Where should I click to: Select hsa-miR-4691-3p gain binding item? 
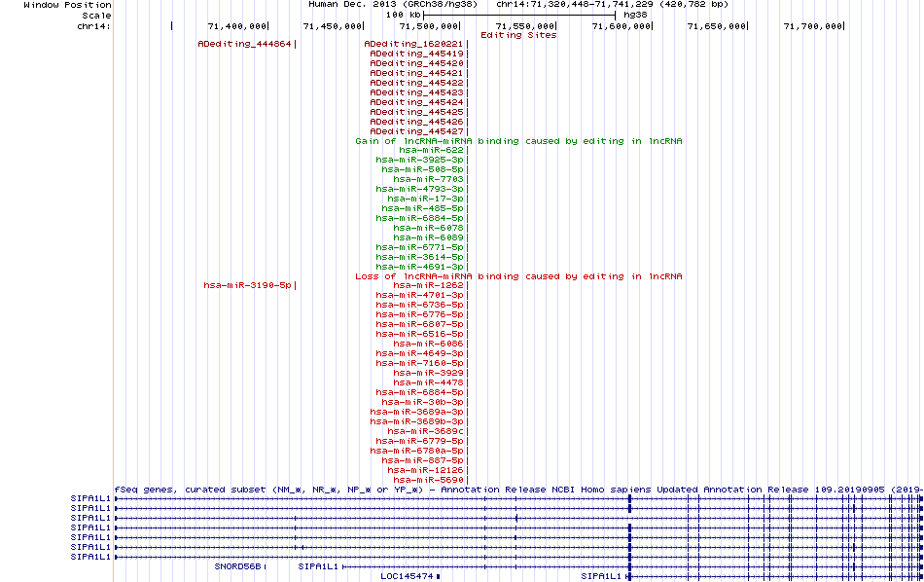coord(419,267)
